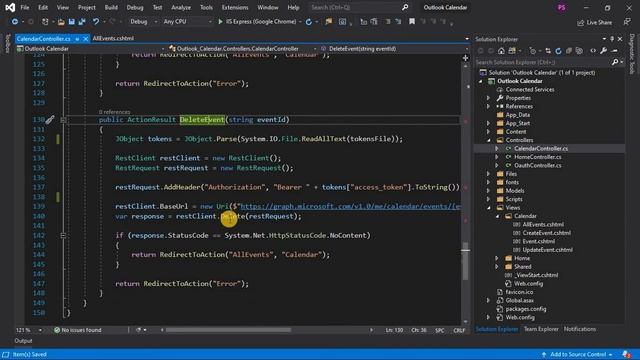Click the Open File folder icon
This screenshot has width=640, height=360.
point(61,22)
